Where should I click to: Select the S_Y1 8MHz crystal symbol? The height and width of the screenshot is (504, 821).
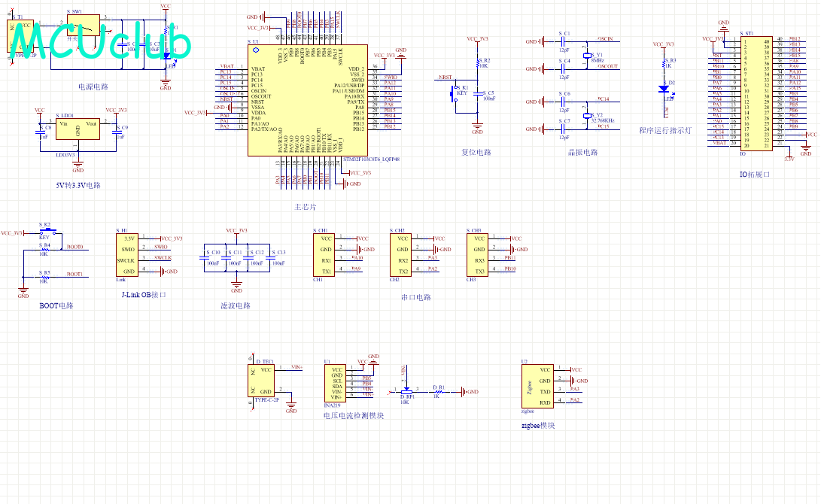tap(587, 56)
